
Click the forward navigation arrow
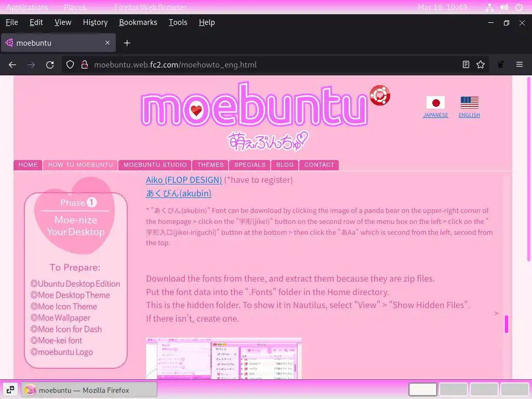(x=31, y=65)
